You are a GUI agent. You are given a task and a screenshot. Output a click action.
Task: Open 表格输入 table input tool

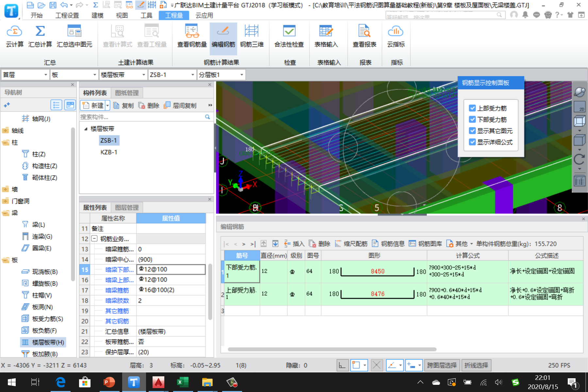click(x=326, y=36)
